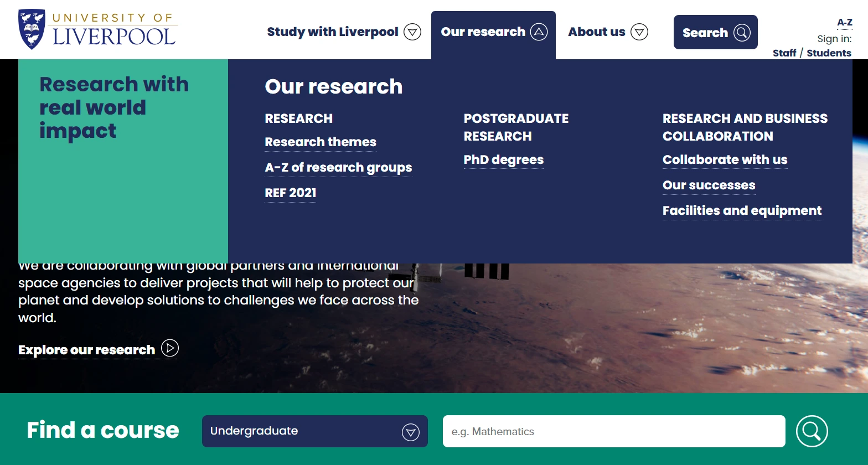The height and width of the screenshot is (465, 868).
Task: Open the REF 2021 link
Action: (291, 193)
